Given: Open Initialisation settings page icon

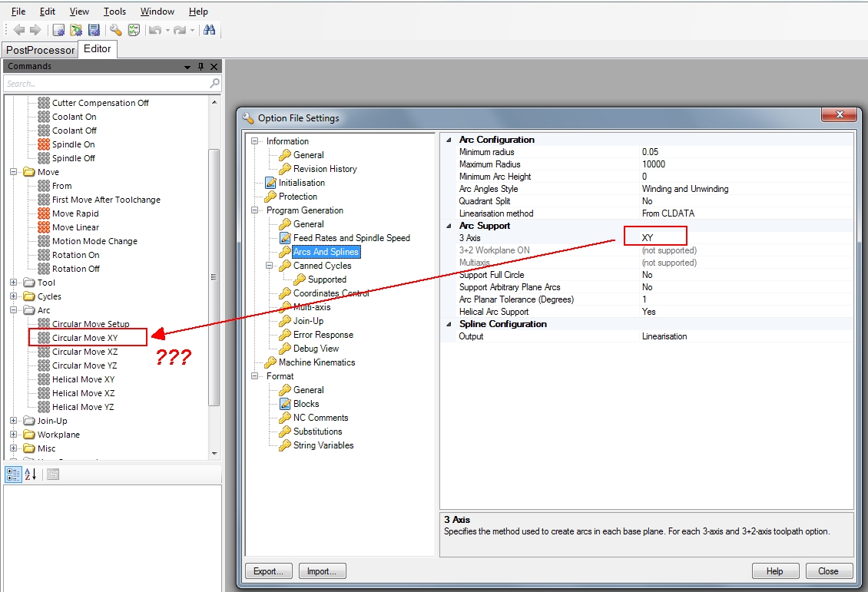Looking at the screenshot, I should [270, 183].
